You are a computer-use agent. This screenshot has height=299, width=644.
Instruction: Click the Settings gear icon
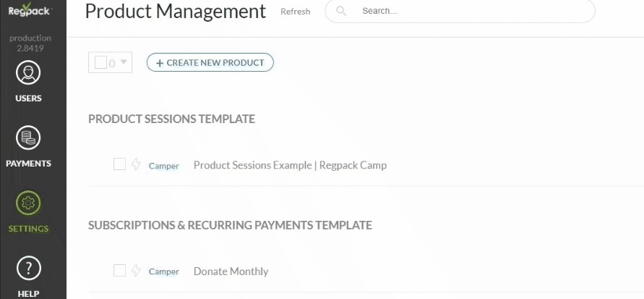point(28,203)
